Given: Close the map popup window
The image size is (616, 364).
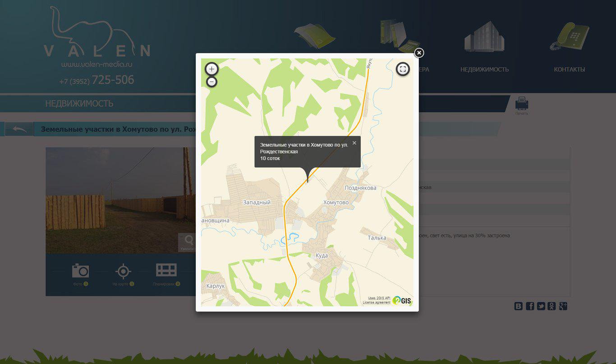Looking at the screenshot, I should click(419, 53).
